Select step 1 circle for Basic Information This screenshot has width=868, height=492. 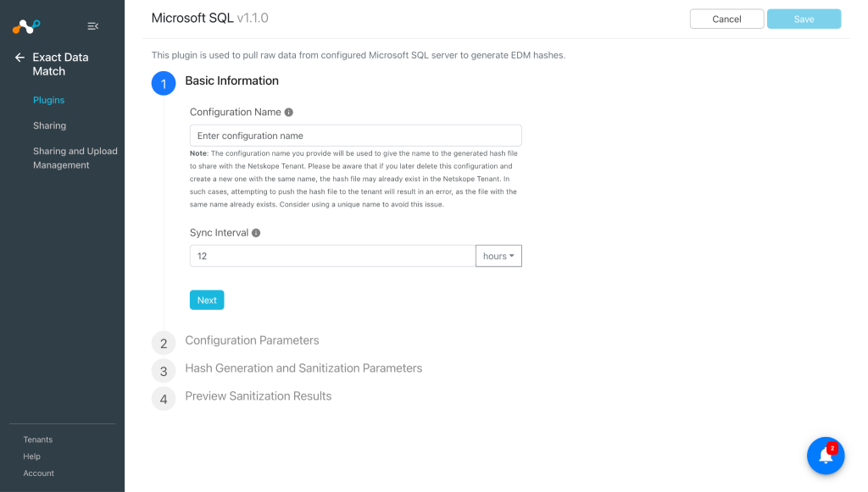coord(164,84)
